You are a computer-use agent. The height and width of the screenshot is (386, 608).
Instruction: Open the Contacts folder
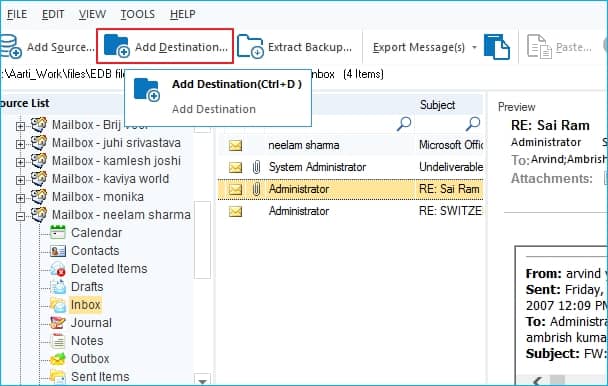[x=95, y=251]
